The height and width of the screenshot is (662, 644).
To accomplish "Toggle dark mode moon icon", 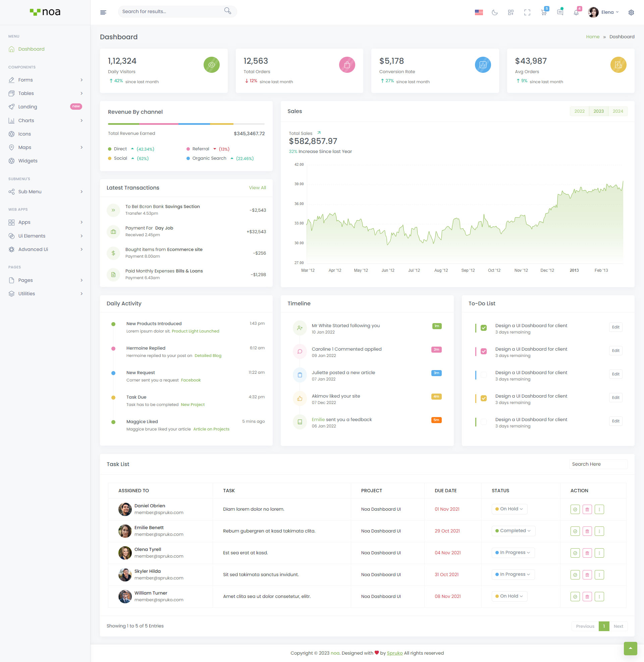I will (494, 12).
